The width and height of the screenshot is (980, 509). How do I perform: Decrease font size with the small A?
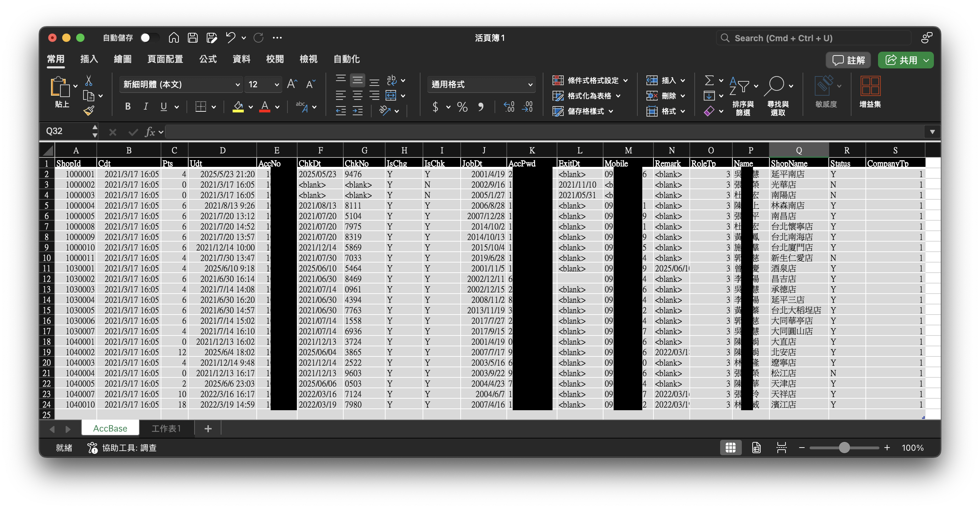(x=310, y=84)
